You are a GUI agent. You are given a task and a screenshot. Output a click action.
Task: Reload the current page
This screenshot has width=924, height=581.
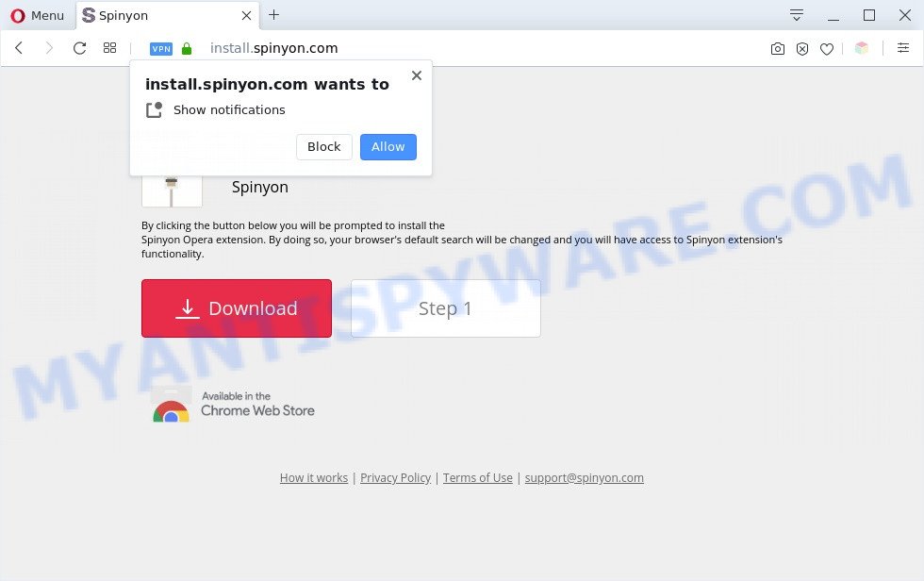(x=79, y=48)
